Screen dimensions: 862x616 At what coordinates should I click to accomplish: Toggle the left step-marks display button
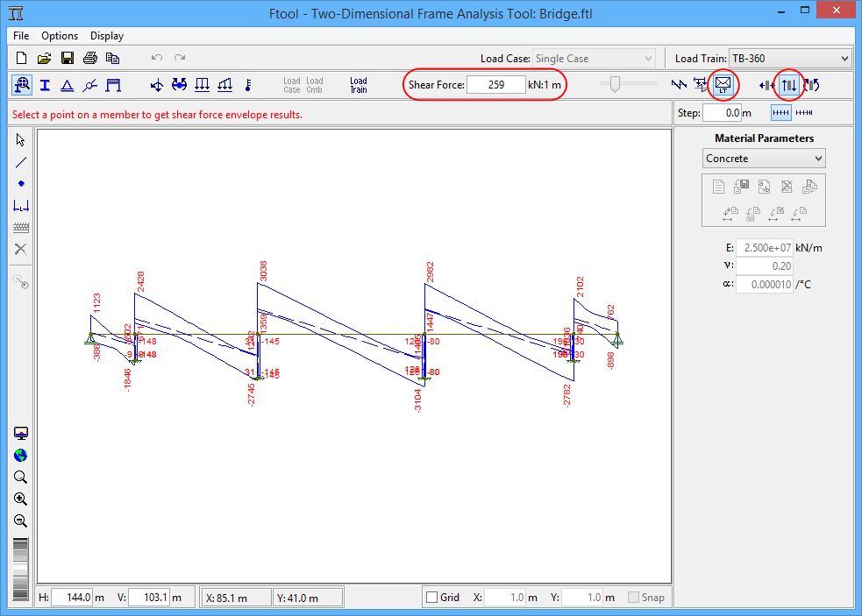click(780, 113)
